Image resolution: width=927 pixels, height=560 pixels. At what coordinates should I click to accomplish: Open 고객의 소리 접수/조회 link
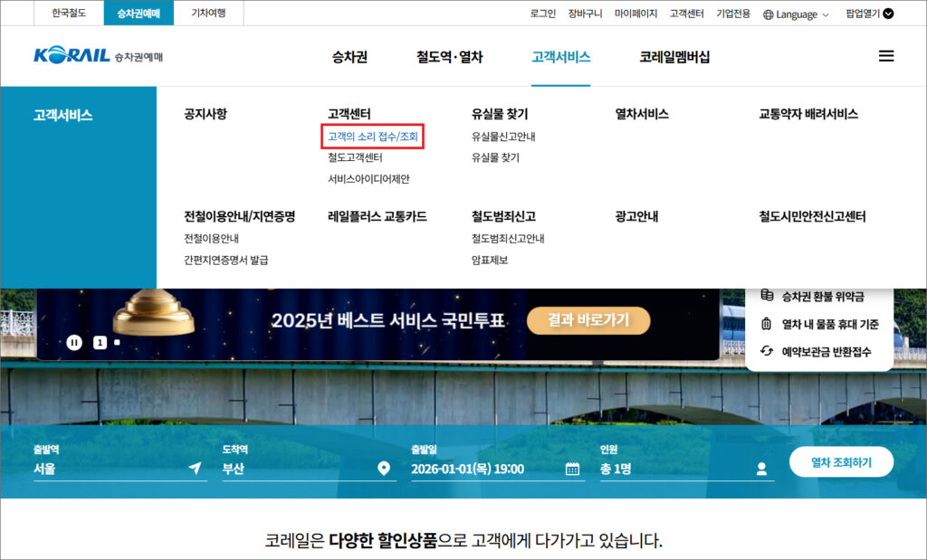coord(373,137)
